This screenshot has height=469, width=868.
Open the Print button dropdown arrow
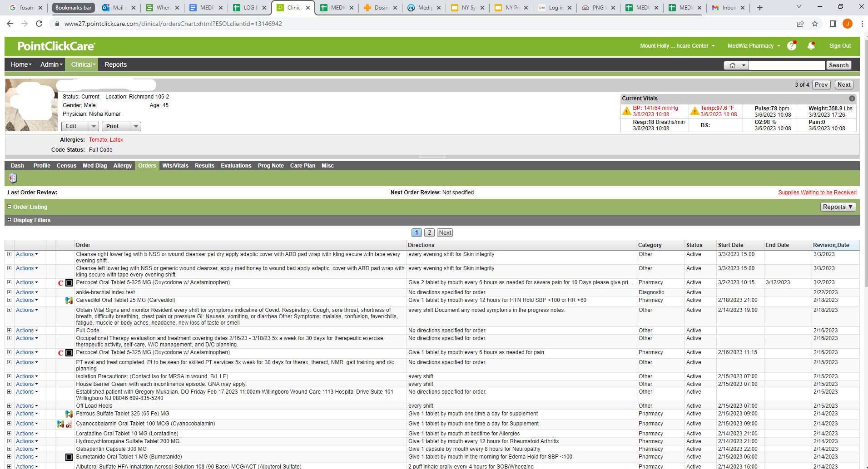(136, 127)
